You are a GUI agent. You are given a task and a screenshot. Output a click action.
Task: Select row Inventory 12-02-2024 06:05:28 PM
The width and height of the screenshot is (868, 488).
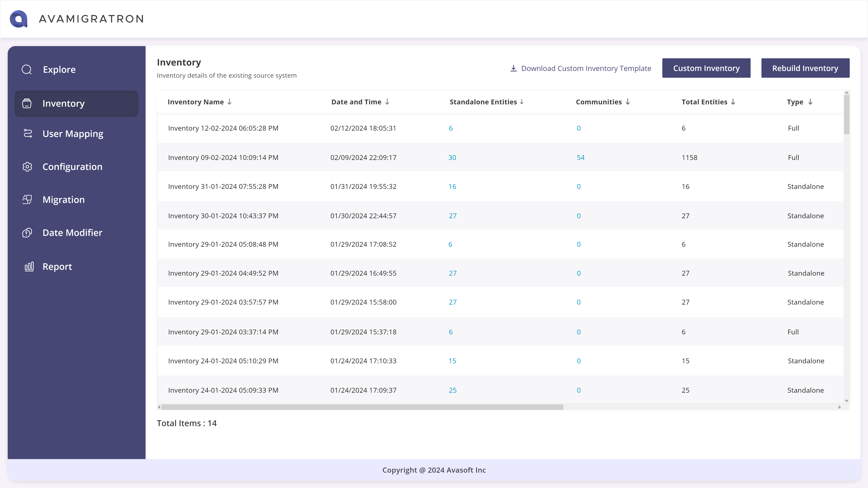pyautogui.click(x=500, y=128)
